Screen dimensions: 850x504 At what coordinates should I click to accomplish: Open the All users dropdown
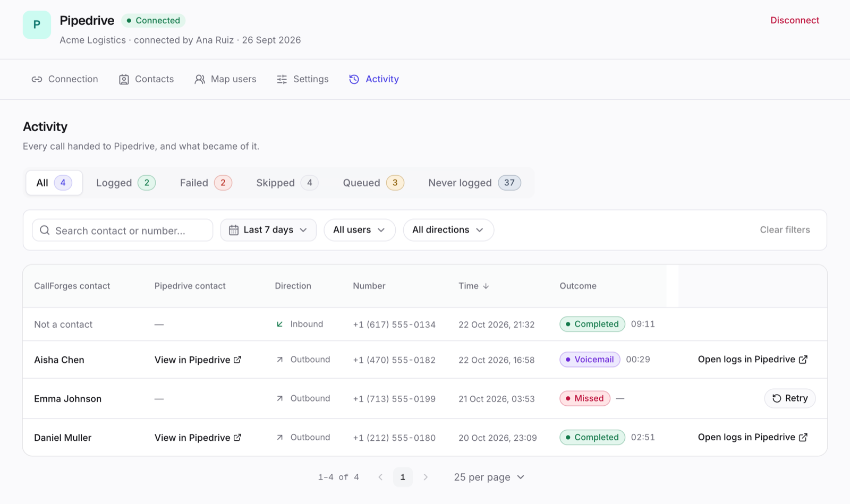click(x=360, y=230)
